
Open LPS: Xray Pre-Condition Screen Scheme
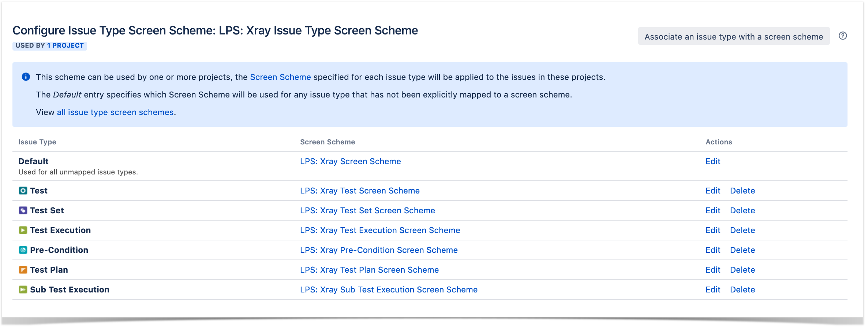coord(379,250)
